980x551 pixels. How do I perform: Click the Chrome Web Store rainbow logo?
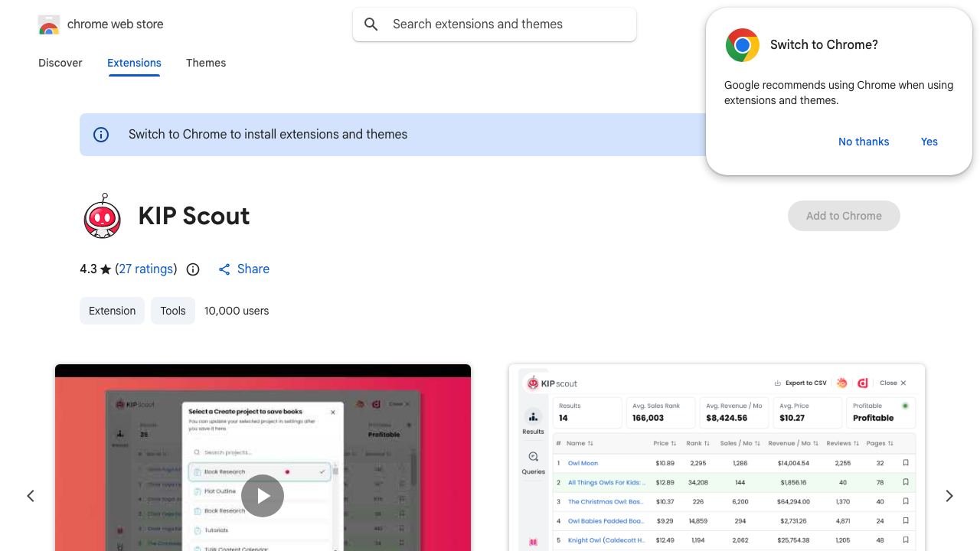click(49, 24)
